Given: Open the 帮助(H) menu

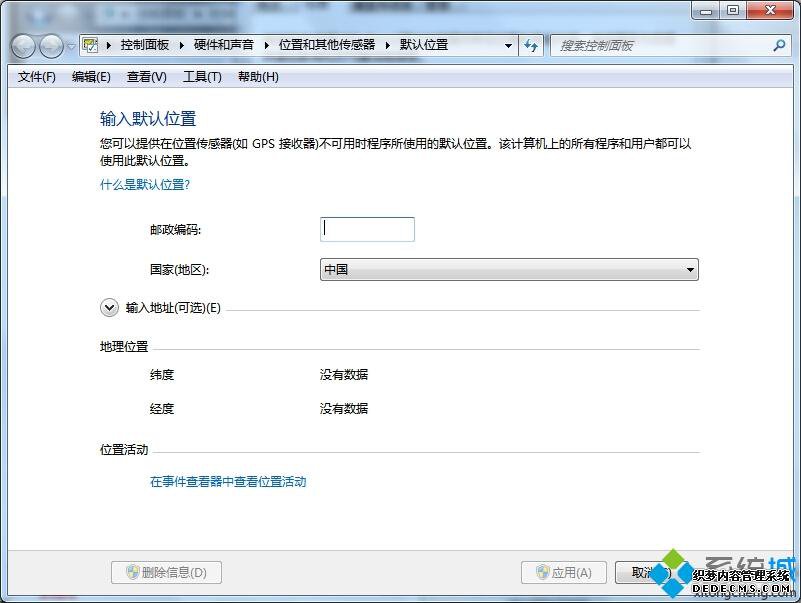Looking at the screenshot, I should [258, 77].
